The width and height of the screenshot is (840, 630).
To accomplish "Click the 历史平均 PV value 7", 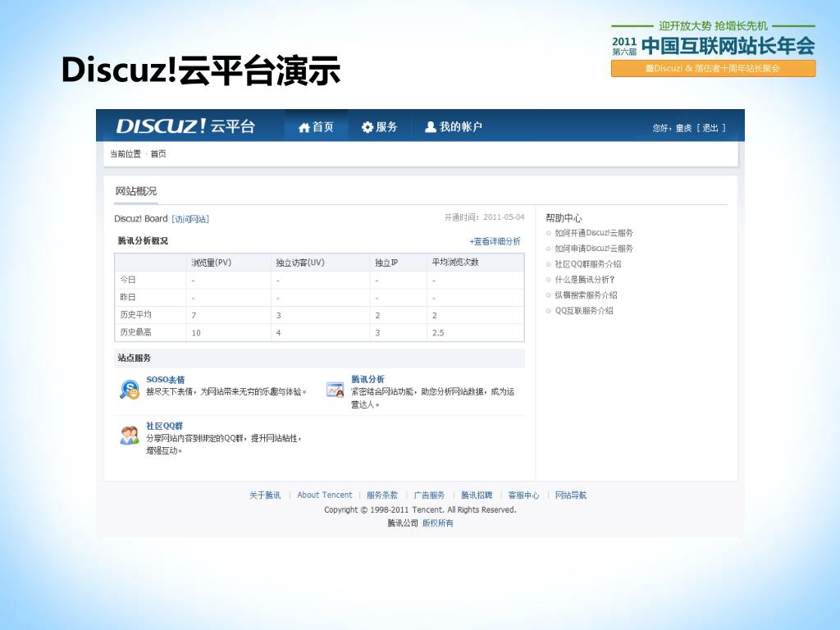I will point(194,316).
